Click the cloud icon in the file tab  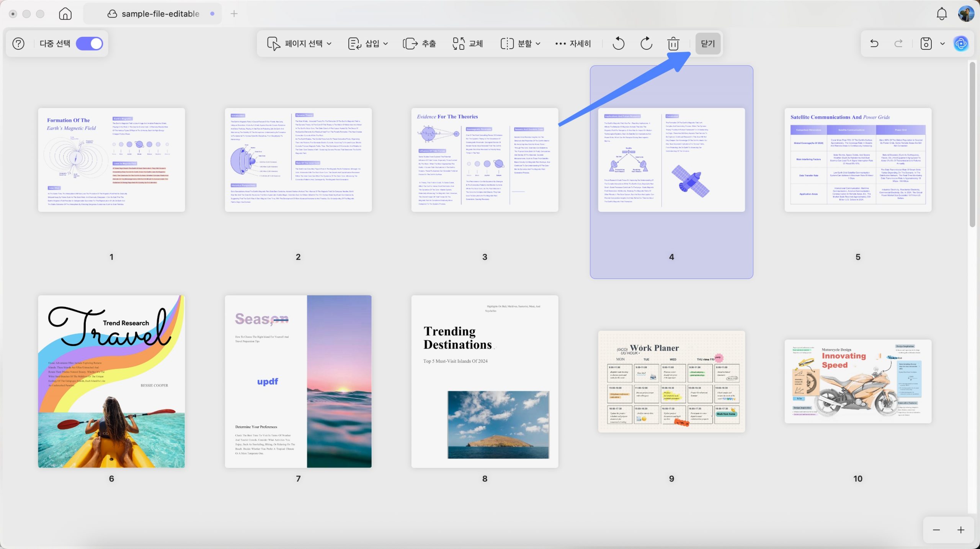tap(112, 14)
